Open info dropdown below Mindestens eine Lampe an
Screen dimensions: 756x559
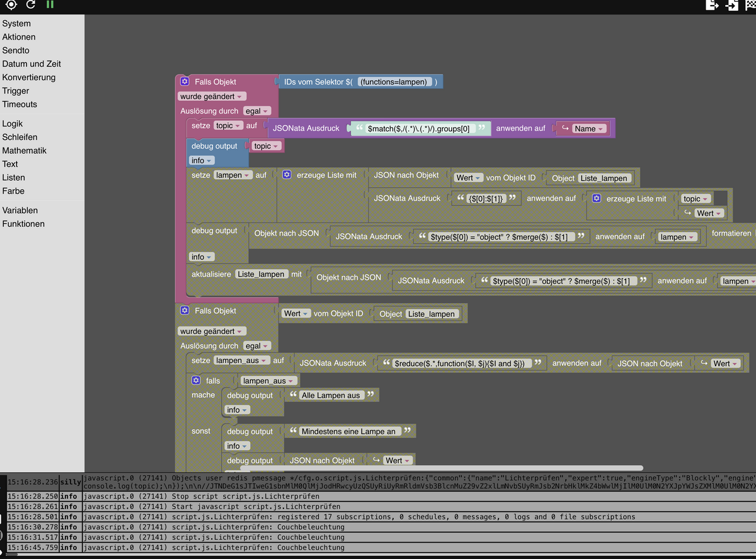point(238,446)
